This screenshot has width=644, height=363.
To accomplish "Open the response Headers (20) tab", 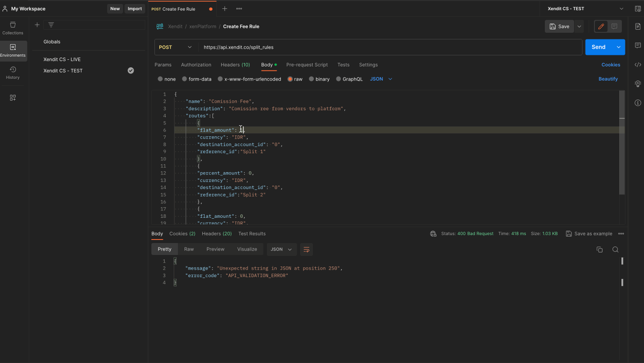I will click(x=217, y=234).
